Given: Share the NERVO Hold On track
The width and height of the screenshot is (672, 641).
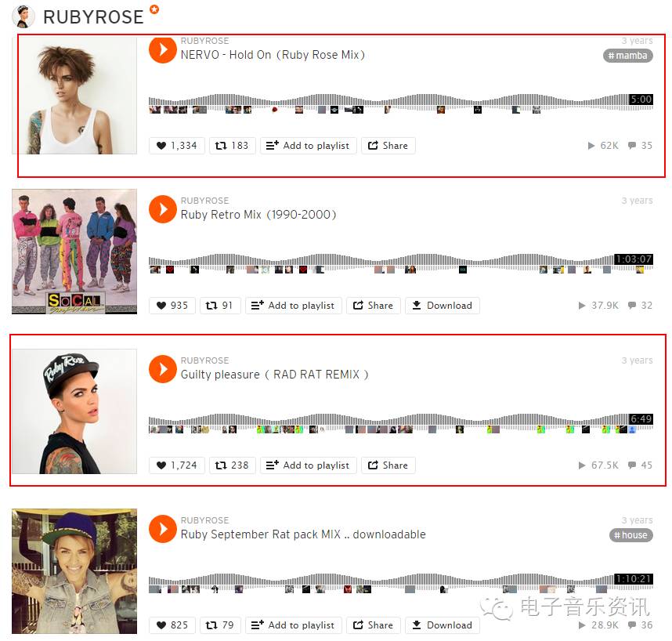Looking at the screenshot, I should pos(388,146).
